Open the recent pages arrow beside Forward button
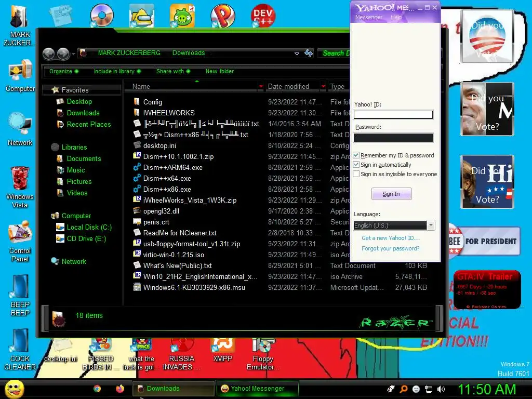 tap(73, 54)
